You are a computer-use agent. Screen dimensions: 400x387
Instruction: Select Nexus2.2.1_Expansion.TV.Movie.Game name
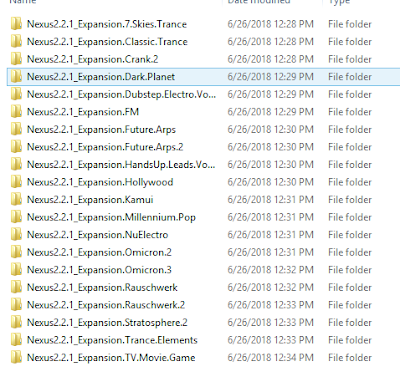tap(111, 358)
